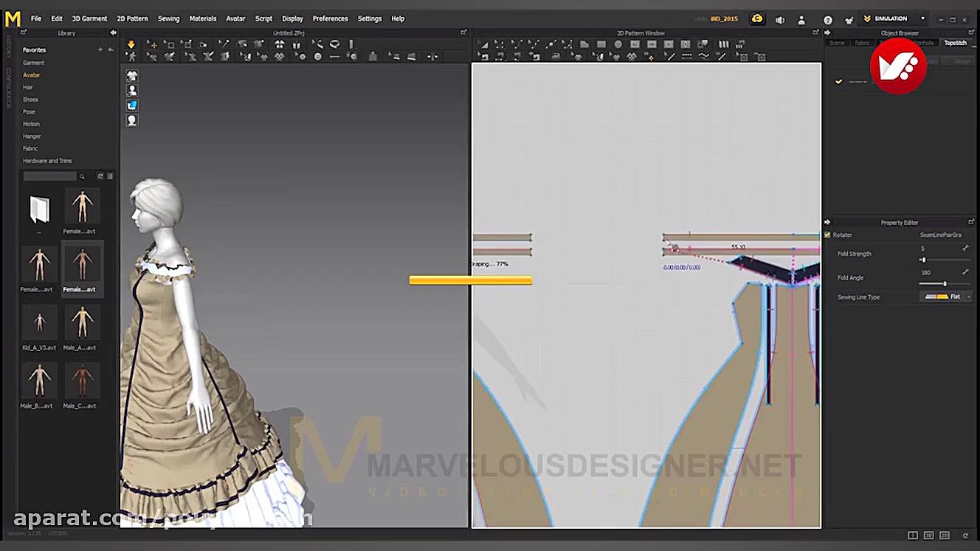This screenshot has height=551, width=980.
Task: Click the Fold Strength wrench icon
Action: [965, 249]
